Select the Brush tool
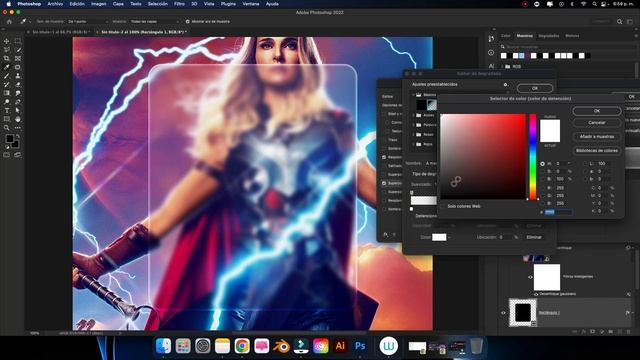Screen dimensions: 640x360 pyautogui.click(x=7, y=76)
